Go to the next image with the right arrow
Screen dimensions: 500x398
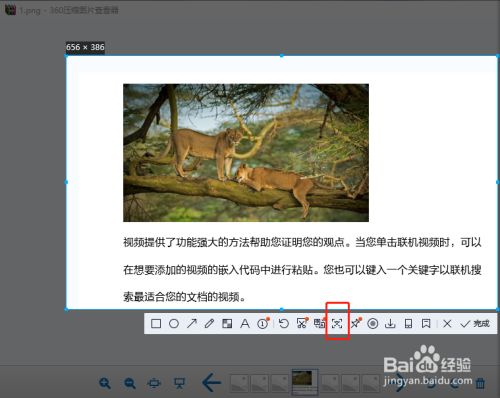tap(401, 383)
